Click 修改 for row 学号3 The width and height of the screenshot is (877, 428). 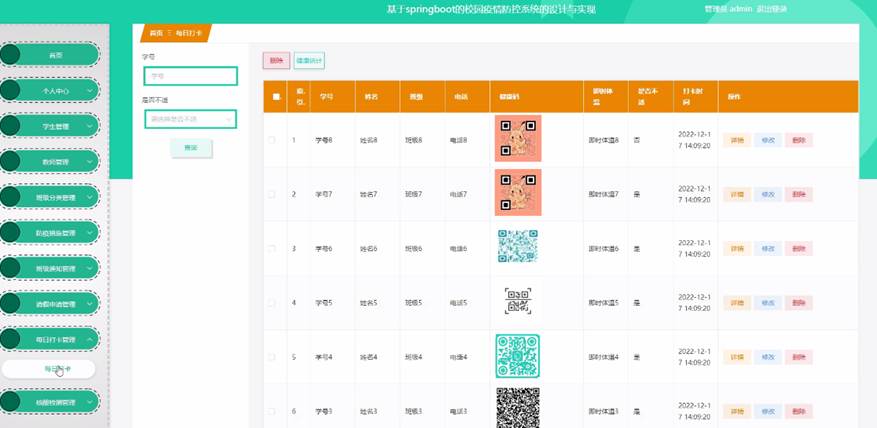tap(768, 412)
